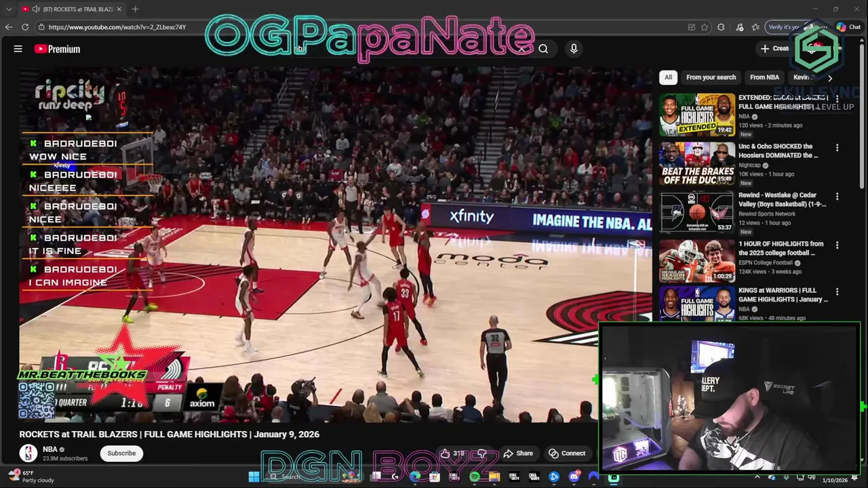Open options menu for Unc & Ocho video
The width and height of the screenshot is (868, 488).
point(837,148)
